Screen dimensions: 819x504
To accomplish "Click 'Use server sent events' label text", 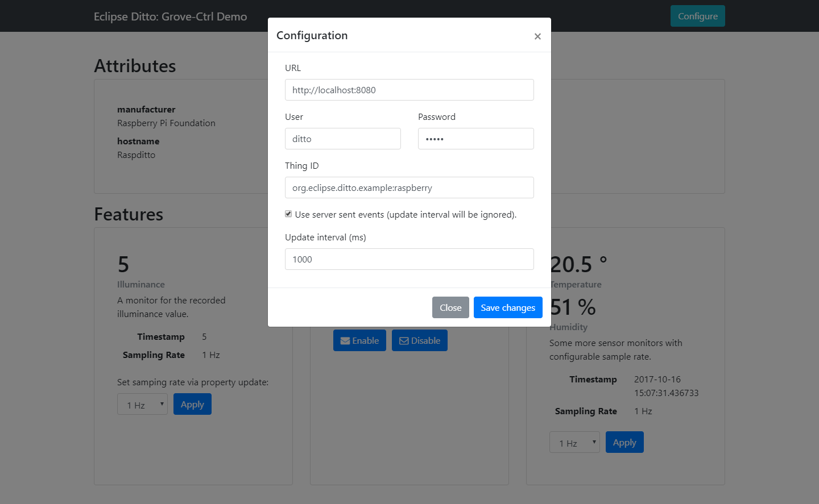I will pyautogui.click(x=406, y=214).
